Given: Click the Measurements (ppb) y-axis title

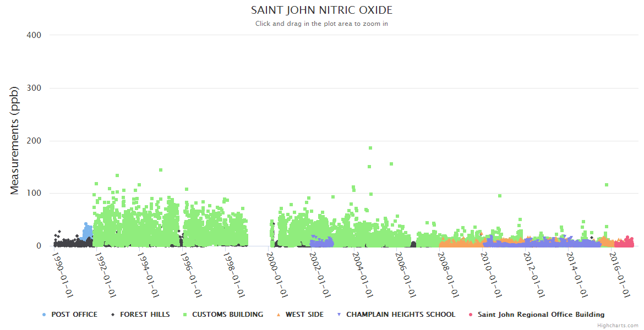Looking at the screenshot, I should pos(15,140).
